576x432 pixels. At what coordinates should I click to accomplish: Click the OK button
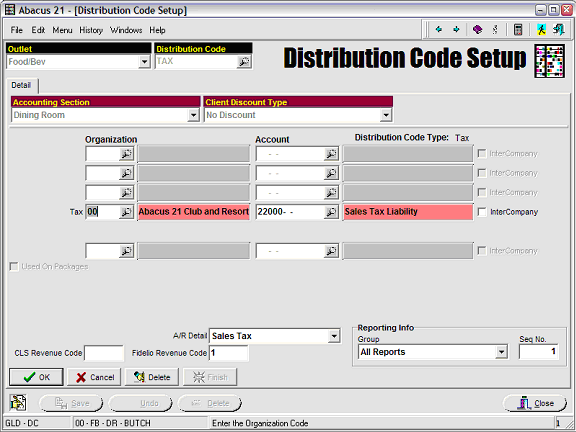click(36, 377)
